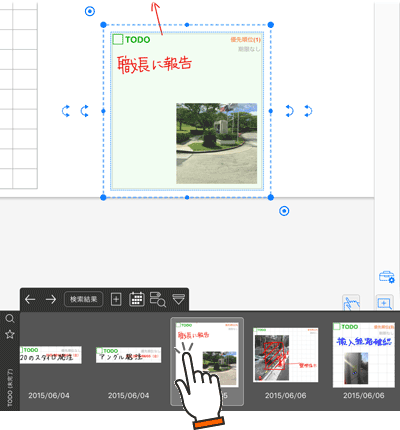Select the アングル発注 TODO thumbnail

(129, 355)
